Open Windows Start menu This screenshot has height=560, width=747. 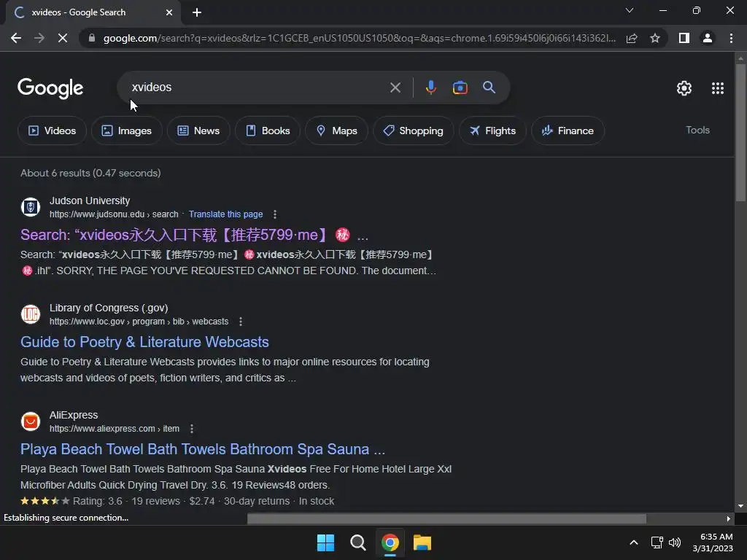(326, 542)
